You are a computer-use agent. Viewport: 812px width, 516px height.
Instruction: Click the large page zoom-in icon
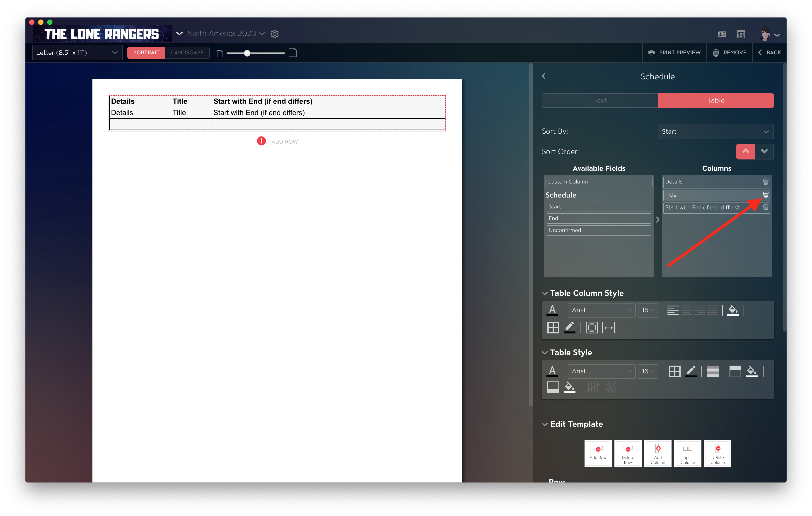(x=293, y=53)
